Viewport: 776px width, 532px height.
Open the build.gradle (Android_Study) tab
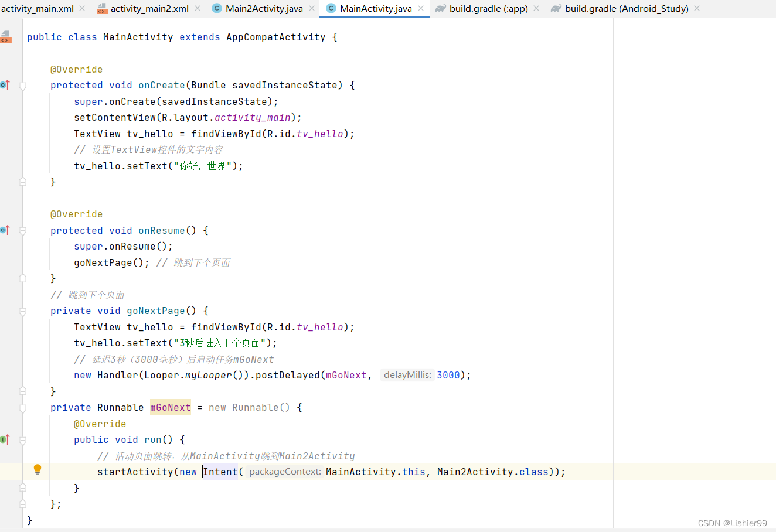click(627, 8)
